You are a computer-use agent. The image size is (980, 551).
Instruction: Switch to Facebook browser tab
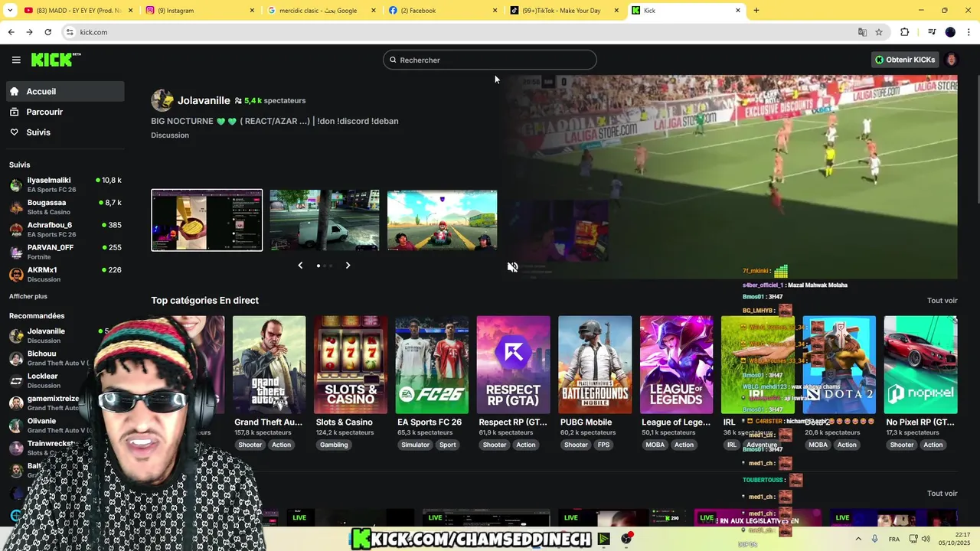pyautogui.click(x=443, y=11)
